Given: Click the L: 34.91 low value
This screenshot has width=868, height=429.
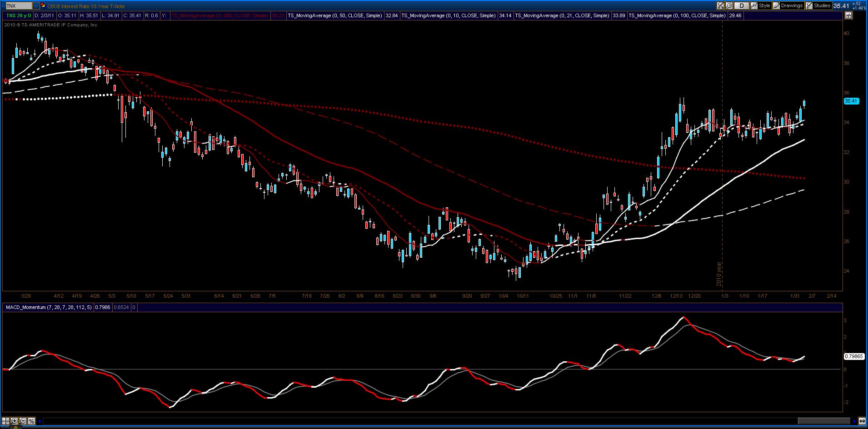Looking at the screenshot, I should (111, 15).
